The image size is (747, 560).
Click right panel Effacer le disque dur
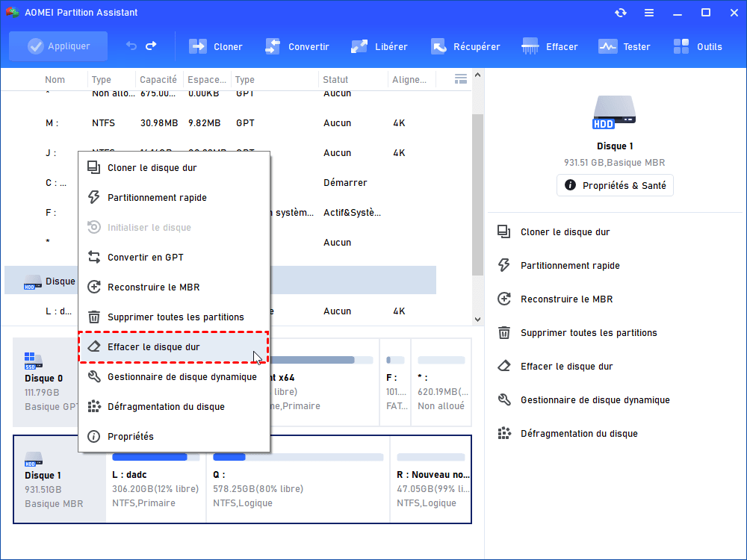pos(566,366)
